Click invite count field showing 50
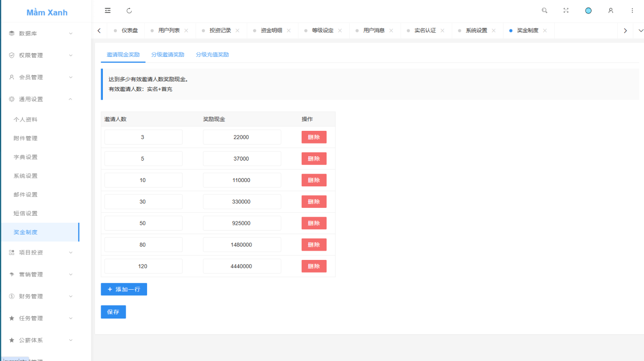 pyautogui.click(x=144, y=223)
